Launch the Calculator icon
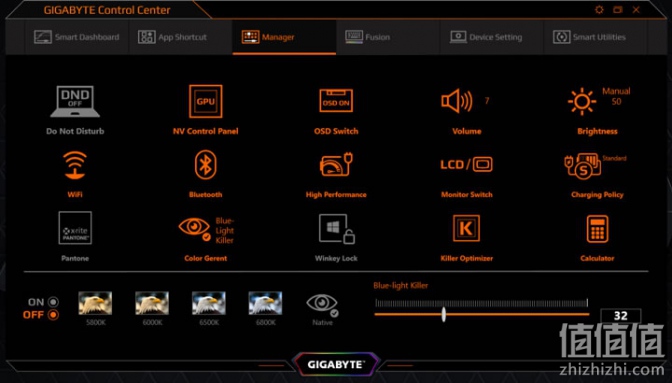672x383 pixels. click(597, 229)
